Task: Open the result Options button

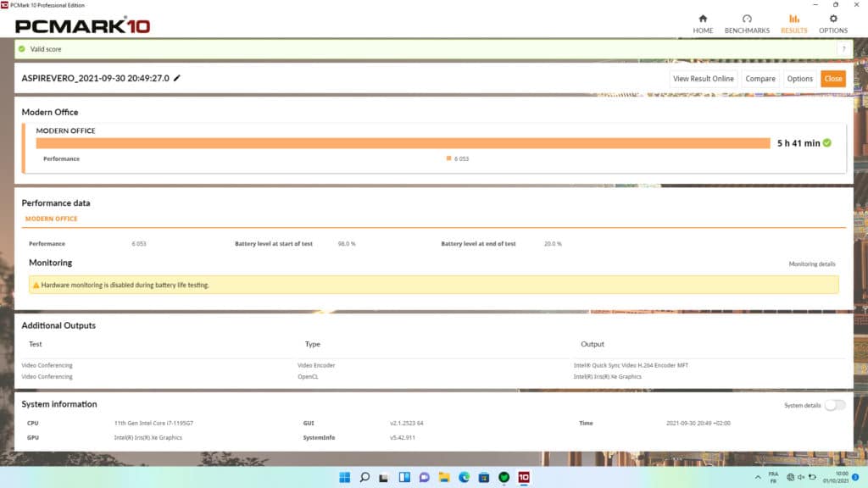Action: (799, 79)
